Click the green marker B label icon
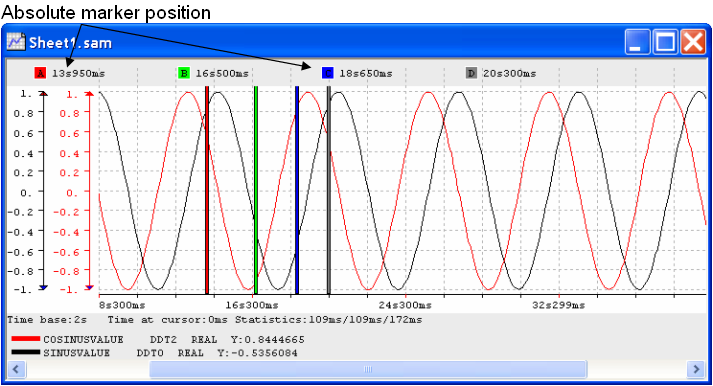Viewport: 713px width, 386px height. (184, 73)
